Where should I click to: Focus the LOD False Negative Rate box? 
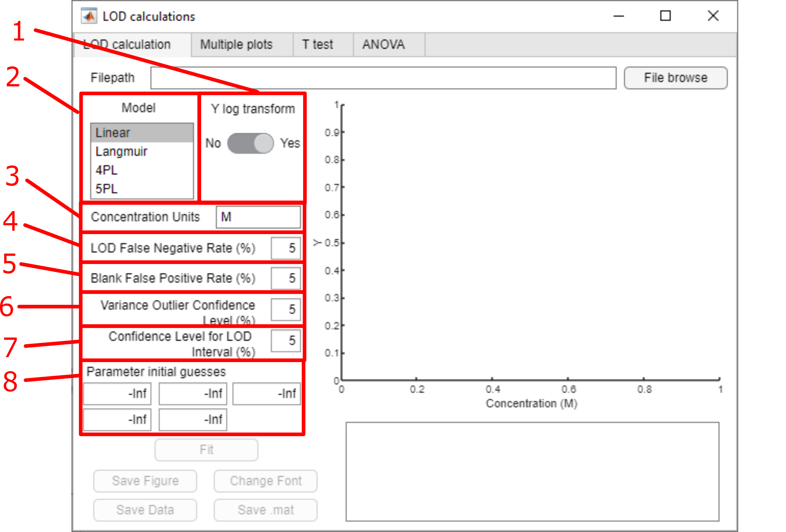(285, 248)
